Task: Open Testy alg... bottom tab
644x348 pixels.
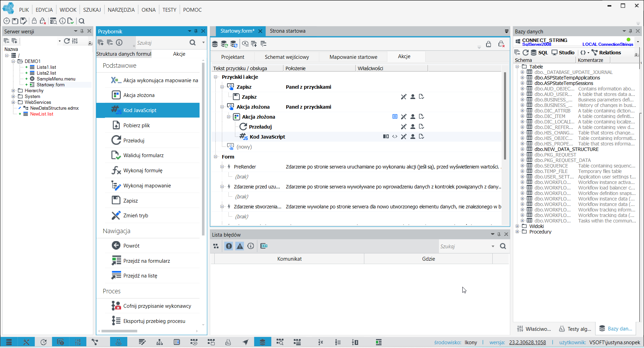Action: [x=575, y=329]
